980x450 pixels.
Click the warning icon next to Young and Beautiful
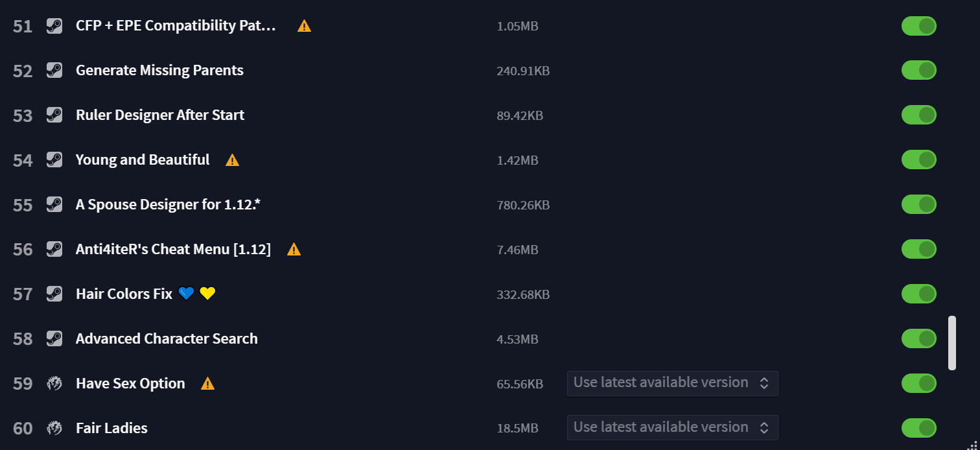(x=232, y=160)
